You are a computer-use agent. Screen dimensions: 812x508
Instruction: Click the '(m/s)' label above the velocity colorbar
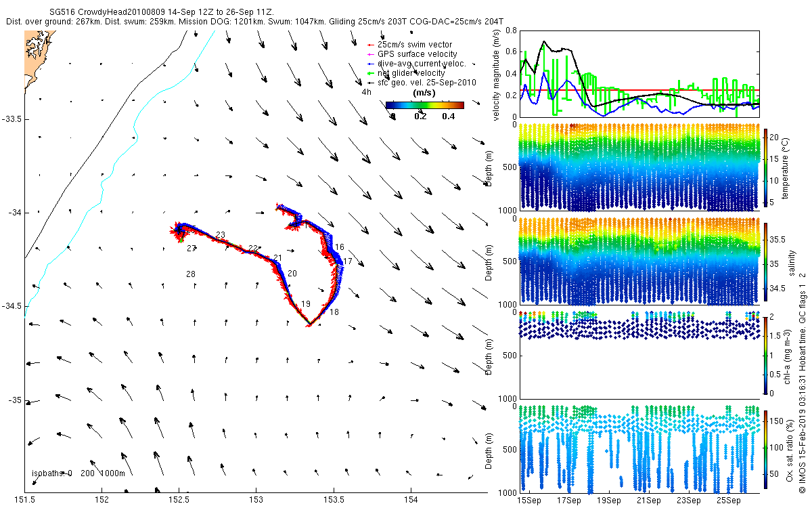[424, 93]
